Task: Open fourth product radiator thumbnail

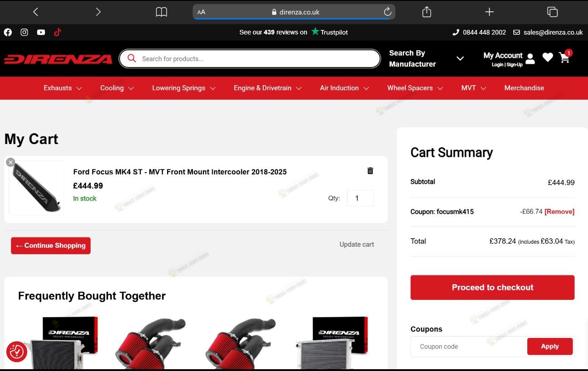Action: pos(332,342)
